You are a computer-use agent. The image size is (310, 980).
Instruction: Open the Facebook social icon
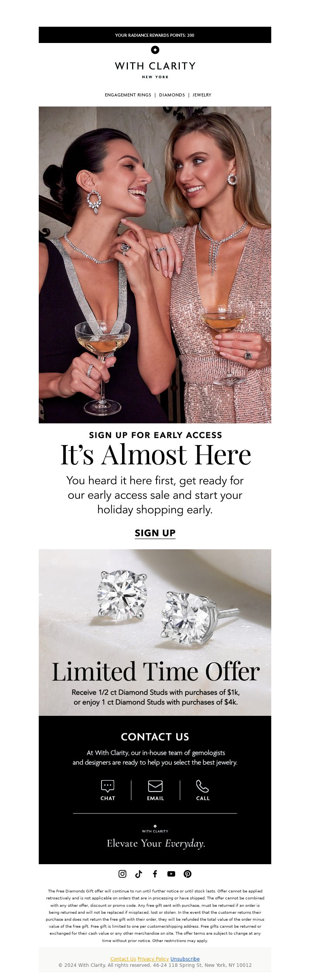[155, 873]
